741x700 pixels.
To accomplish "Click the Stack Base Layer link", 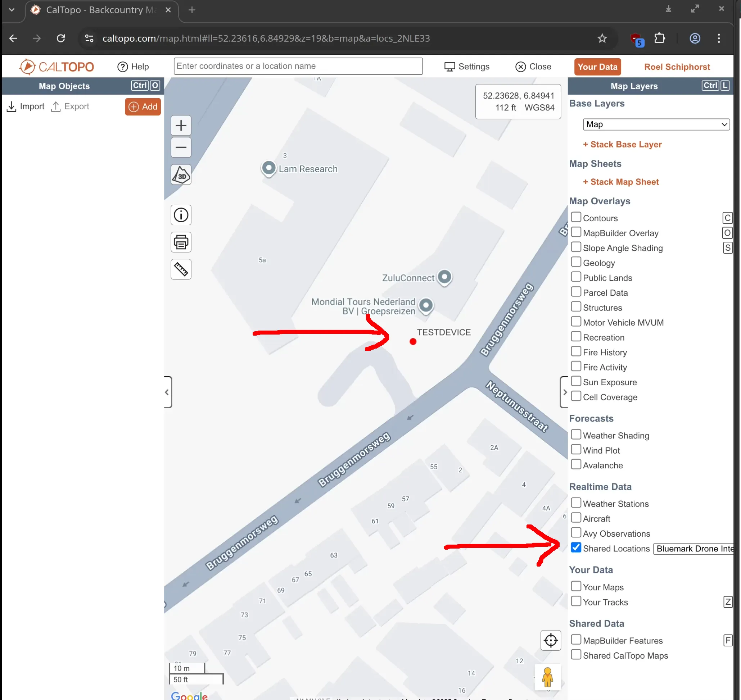I will point(622,144).
